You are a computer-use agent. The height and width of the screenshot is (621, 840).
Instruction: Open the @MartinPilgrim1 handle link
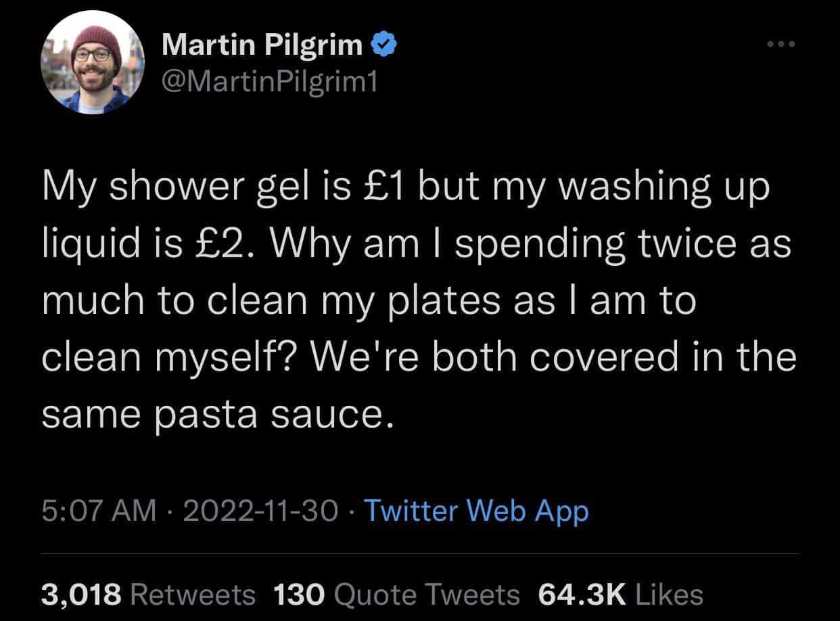(269, 82)
